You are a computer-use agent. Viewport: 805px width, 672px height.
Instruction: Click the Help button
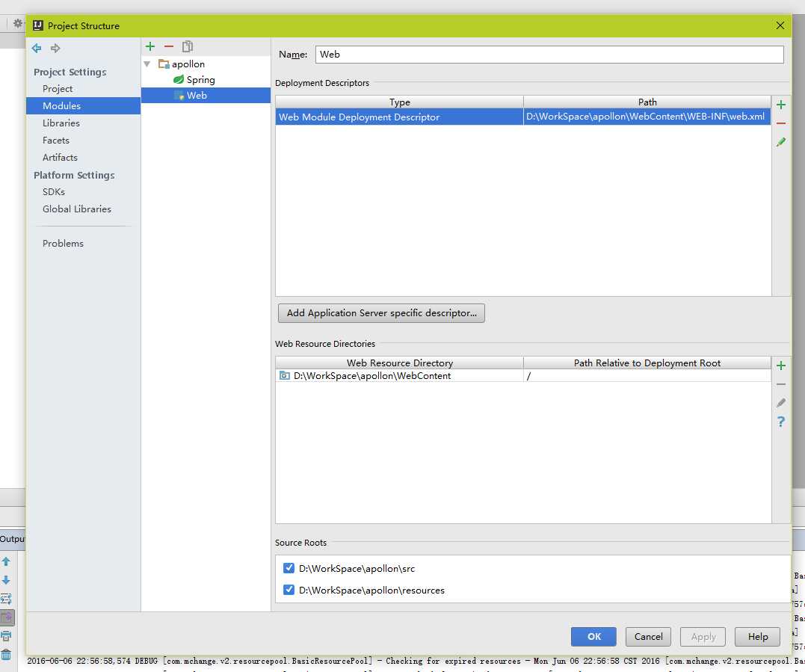point(757,637)
